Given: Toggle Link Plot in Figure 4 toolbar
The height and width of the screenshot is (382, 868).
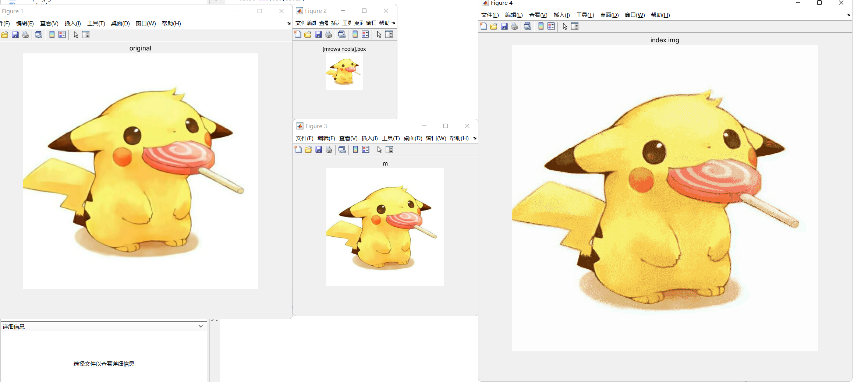Looking at the screenshot, I should [x=528, y=26].
